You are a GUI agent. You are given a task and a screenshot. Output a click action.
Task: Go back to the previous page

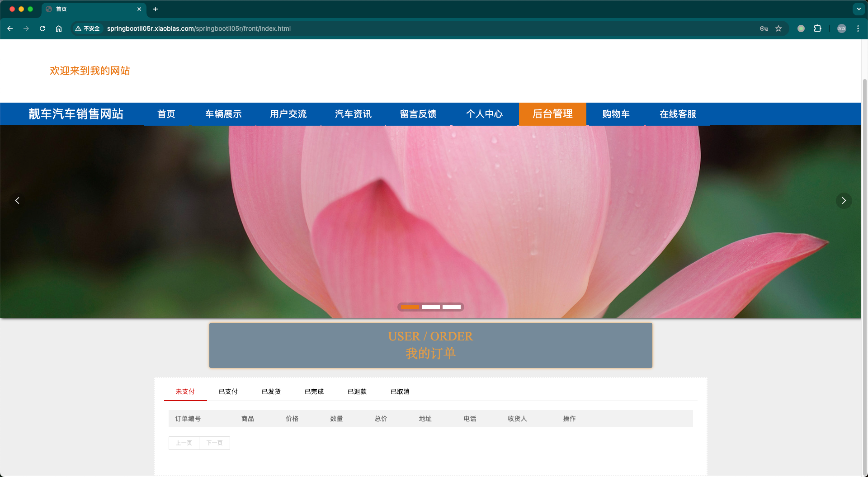coord(10,28)
